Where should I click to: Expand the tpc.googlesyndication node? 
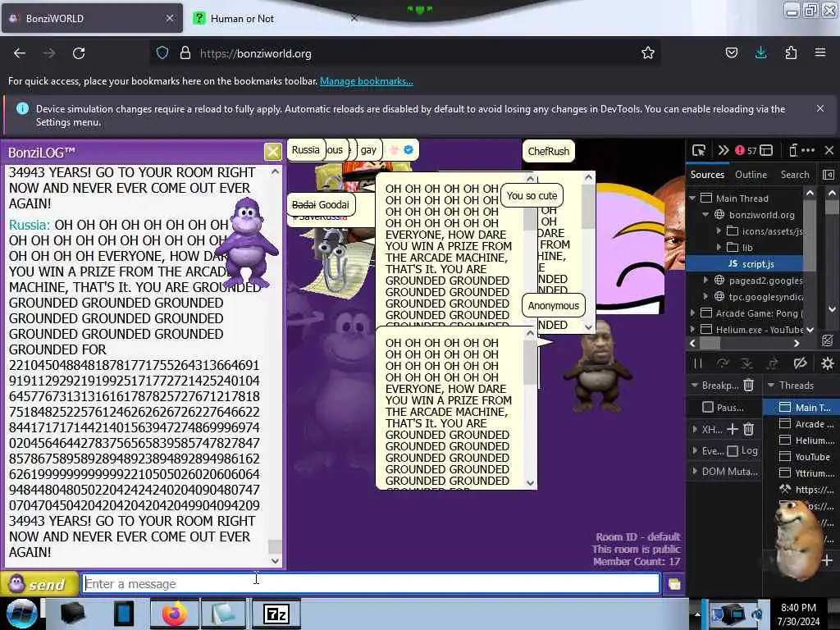pos(705,297)
